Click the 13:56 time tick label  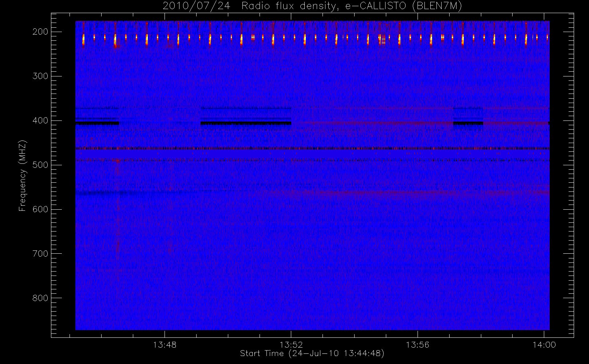418,345
